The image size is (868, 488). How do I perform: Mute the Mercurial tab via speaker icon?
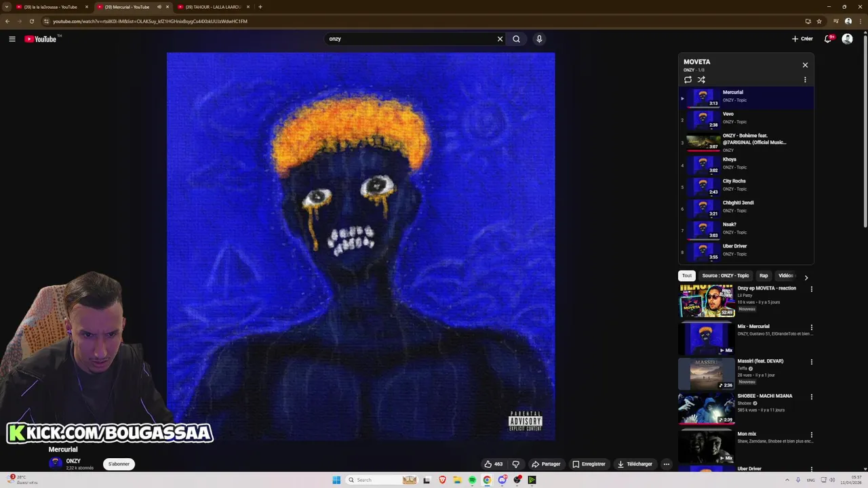point(159,7)
